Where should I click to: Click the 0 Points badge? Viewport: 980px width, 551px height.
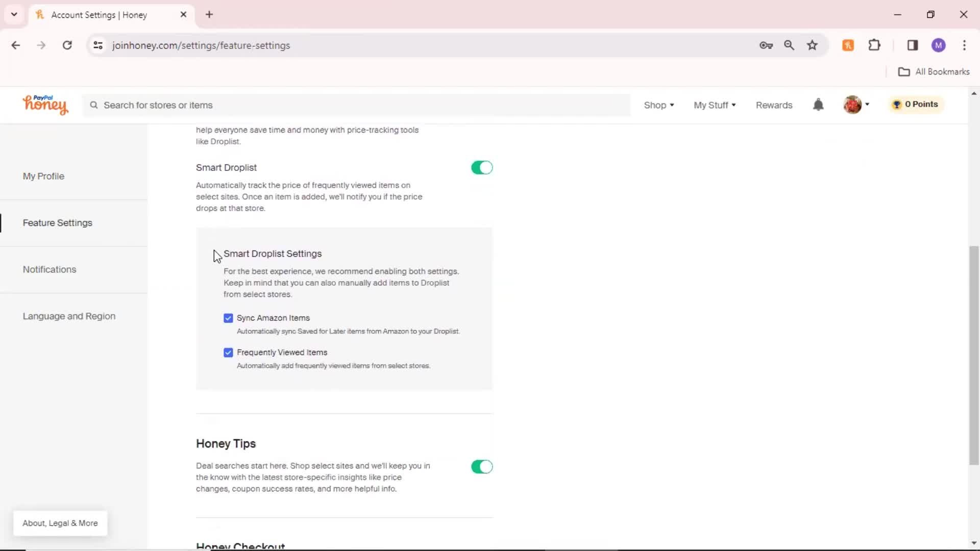(x=916, y=104)
